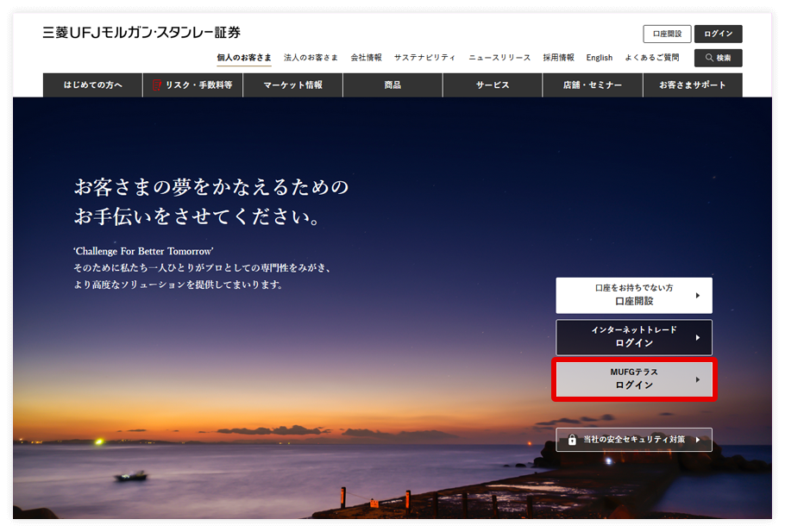Select 法人のお客さま link
The height and width of the screenshot is (532, 785).
[311, 58]
